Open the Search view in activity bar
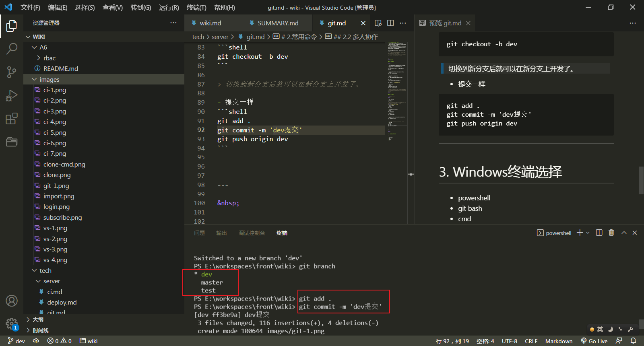Viewport: 644px width, 346px height. pos(12,49)
